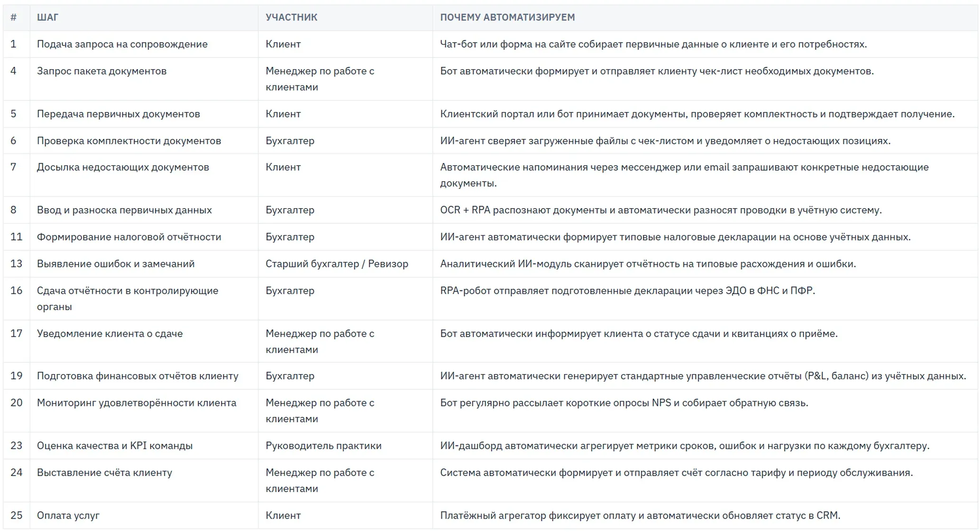The height and width of the screenshot is (532, 980).
Task: Click the row number 16 cell
Action: coord(16,291)
